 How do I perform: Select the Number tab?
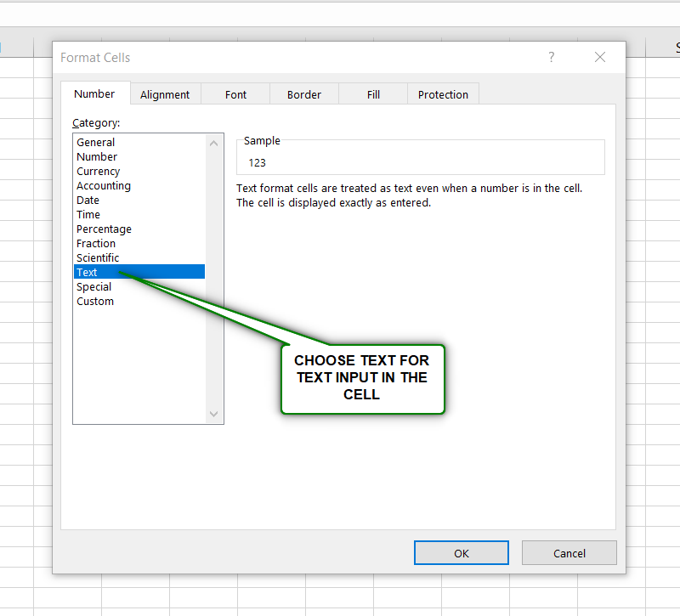click(x=94, y=93)
